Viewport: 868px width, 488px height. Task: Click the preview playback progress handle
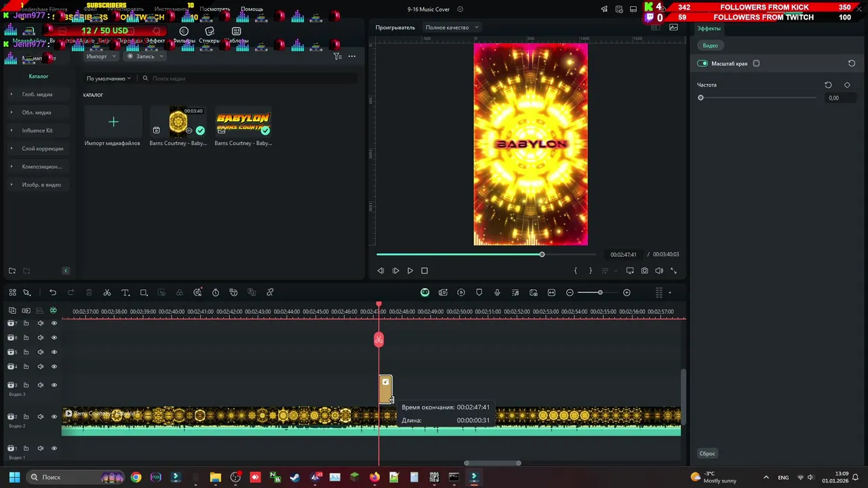542,254
